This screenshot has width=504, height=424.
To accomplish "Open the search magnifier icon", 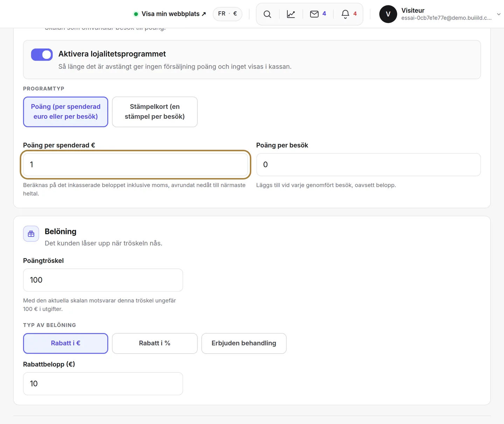I will (x=267, y=14).
